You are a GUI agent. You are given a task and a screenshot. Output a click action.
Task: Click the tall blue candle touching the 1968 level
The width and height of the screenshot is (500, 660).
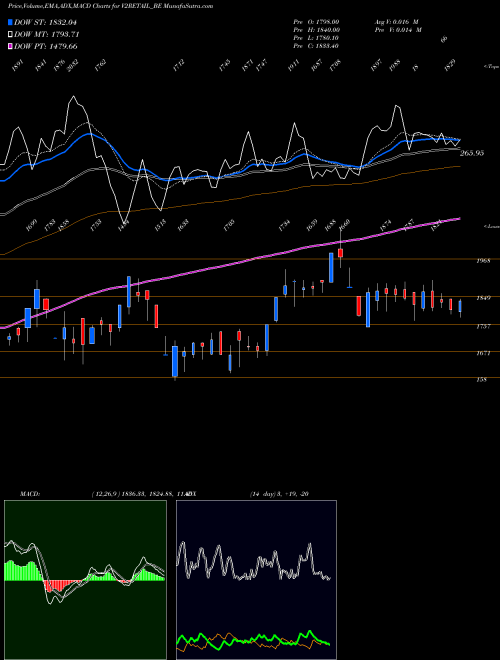331,268
